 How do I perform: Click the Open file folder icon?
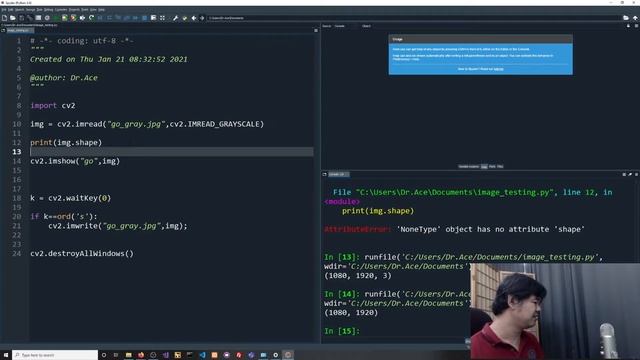pos(13,18)
